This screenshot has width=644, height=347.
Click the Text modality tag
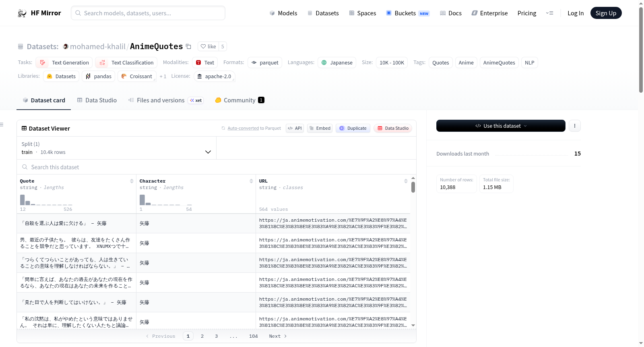(205, 62)
